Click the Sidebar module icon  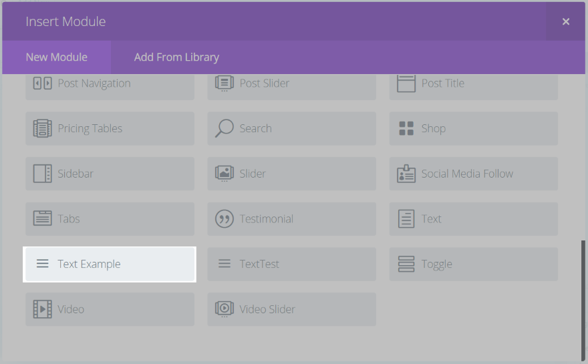(x=42, y=174)
